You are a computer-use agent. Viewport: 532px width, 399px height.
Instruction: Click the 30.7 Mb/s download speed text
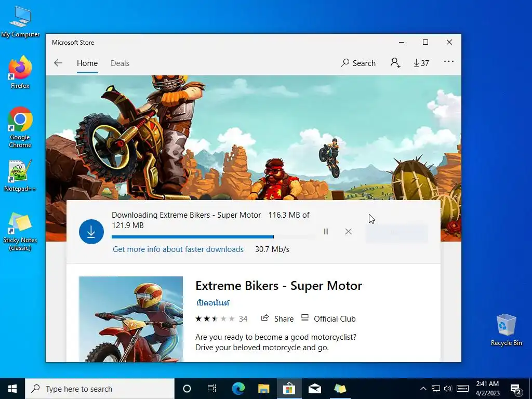(272, 249)
